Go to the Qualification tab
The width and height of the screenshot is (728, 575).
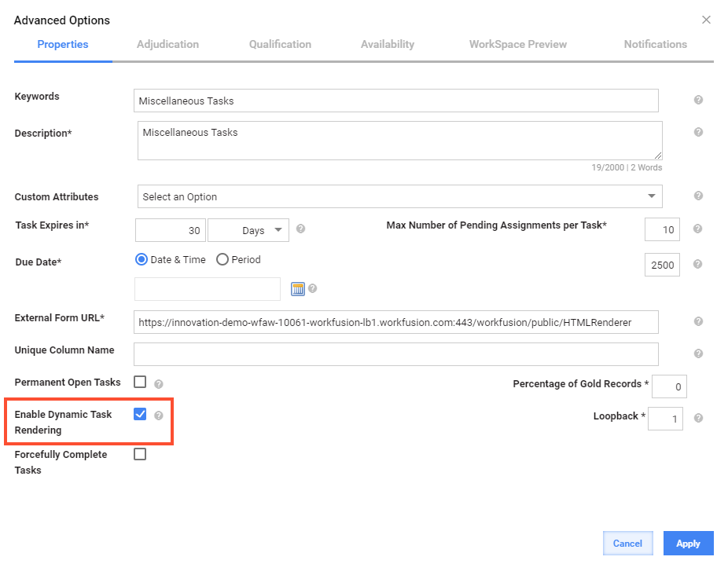click(280, 45)
